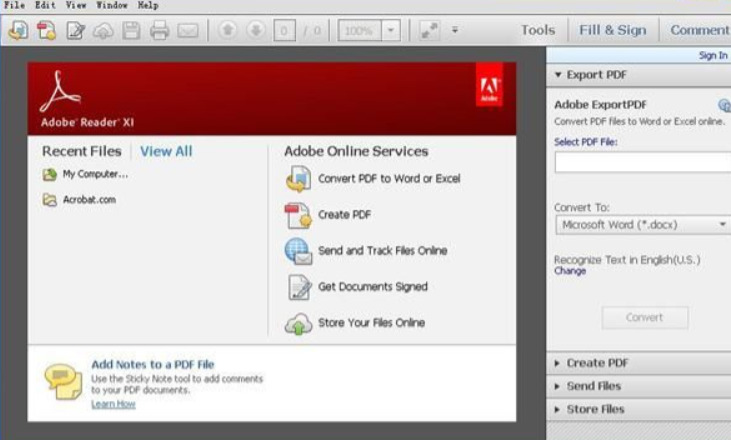Click the edit/sign document toolbar icon
Image resolution: width=731 pixels, height=440 pixels.
click(x=76, y=31)
